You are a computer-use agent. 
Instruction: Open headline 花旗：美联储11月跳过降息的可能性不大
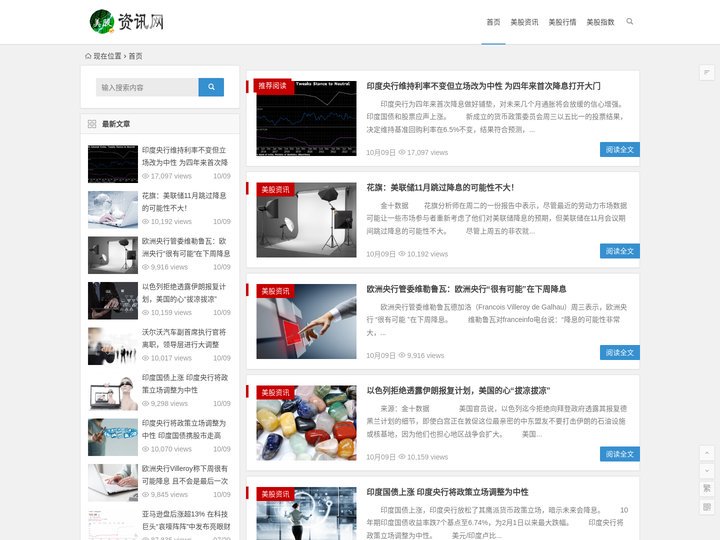click(440, 187)
